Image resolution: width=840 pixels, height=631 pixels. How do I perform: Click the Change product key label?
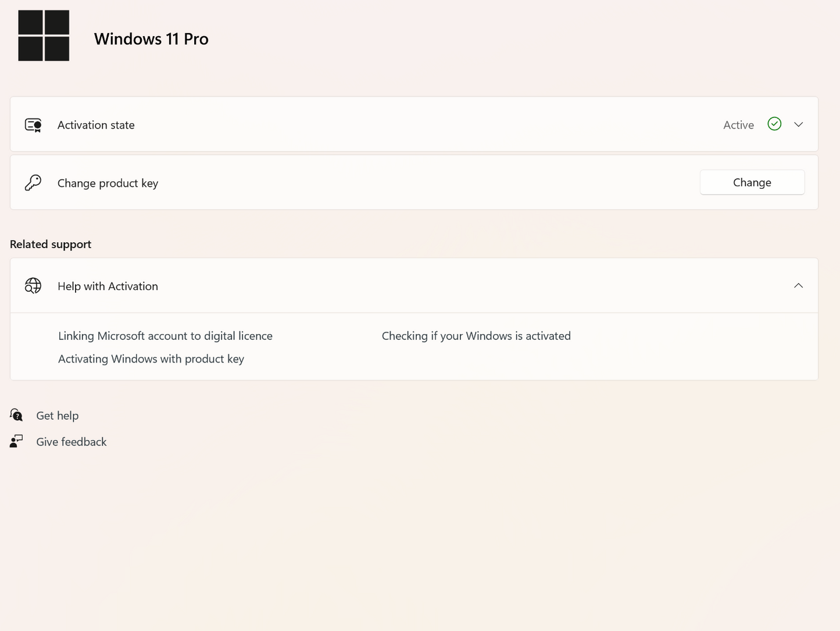108,183
